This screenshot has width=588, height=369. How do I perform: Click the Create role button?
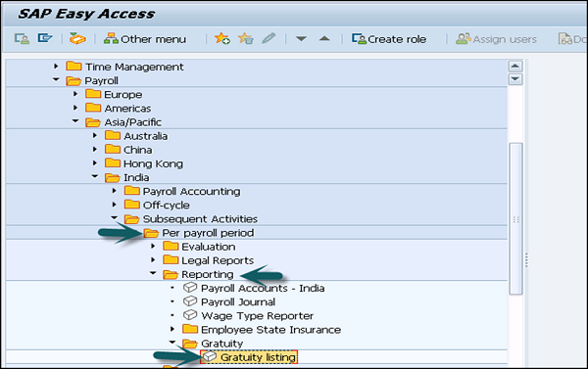pyautogui.click(x=389, y=39)
